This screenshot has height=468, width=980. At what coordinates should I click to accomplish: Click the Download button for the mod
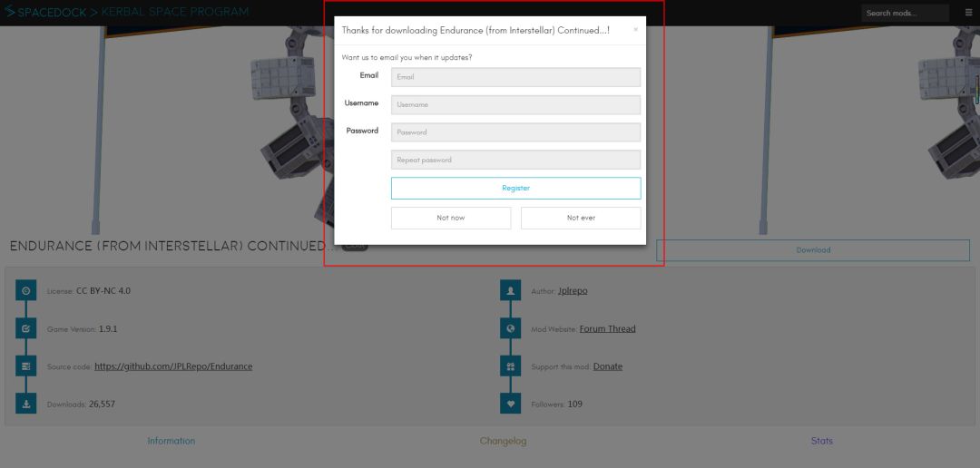(x=812, y=250)
